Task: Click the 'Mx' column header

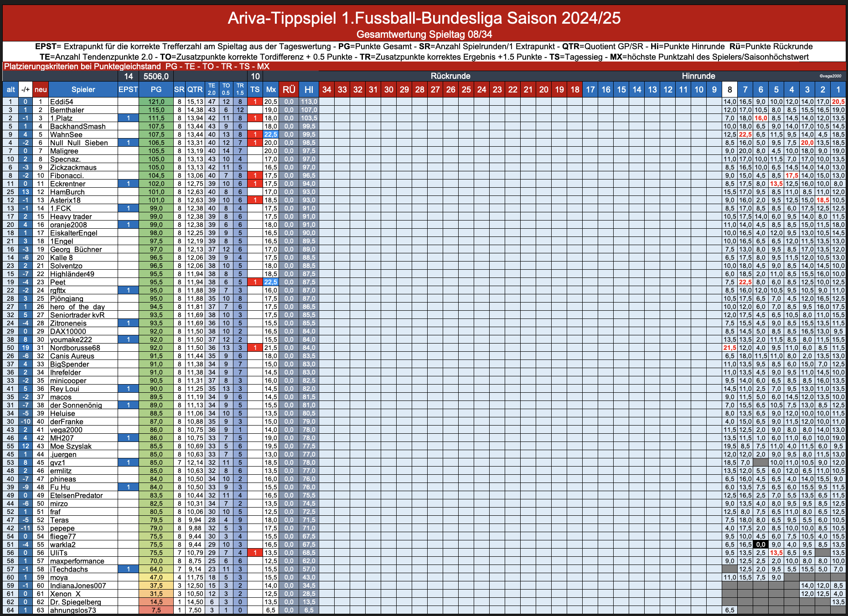Action: pyautogui.click(x=271, y=89)
